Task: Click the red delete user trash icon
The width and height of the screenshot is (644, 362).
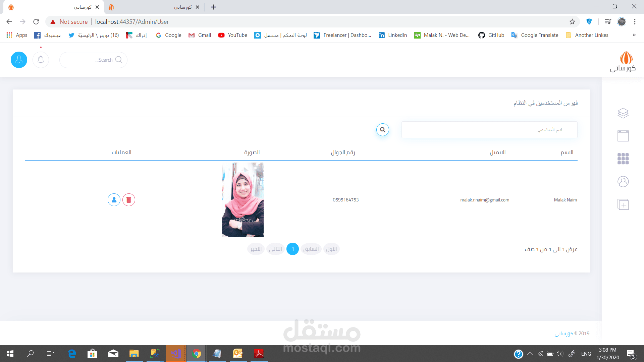Action: point(128,200)
